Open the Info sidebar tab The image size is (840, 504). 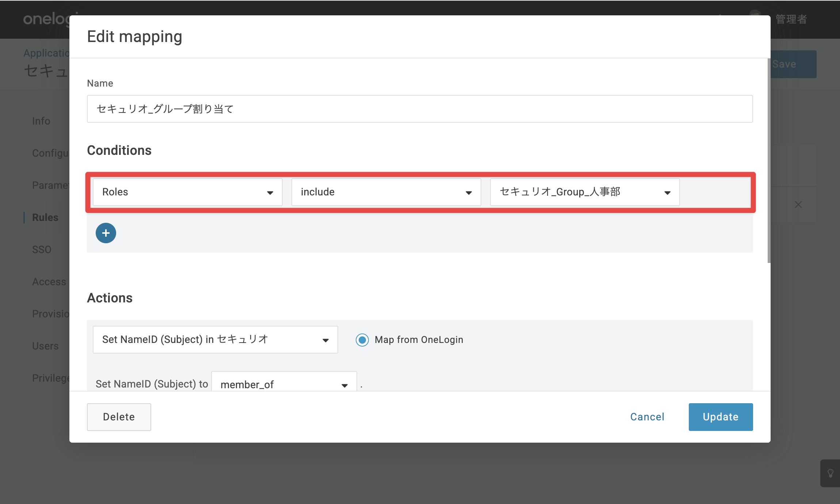pos(41,121)
